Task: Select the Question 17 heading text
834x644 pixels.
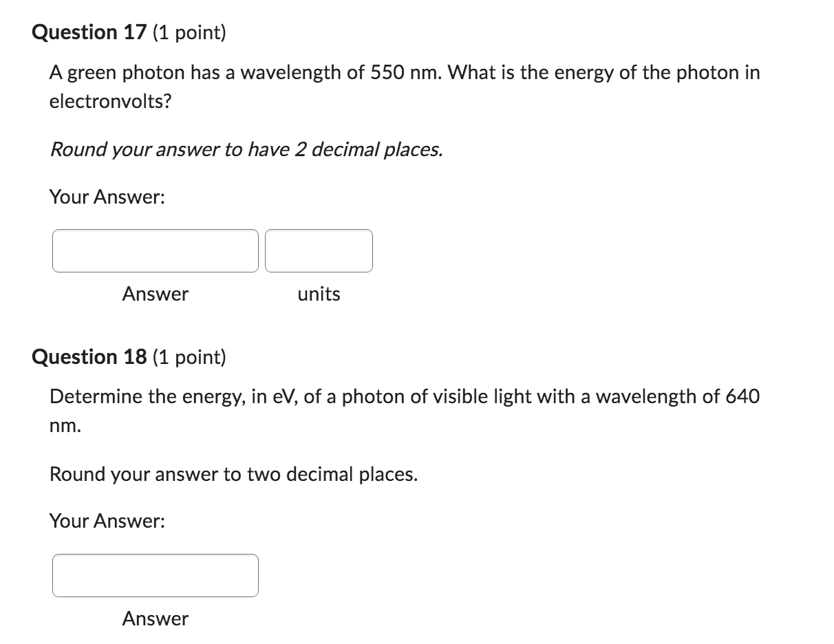Action: coord(89,32)
